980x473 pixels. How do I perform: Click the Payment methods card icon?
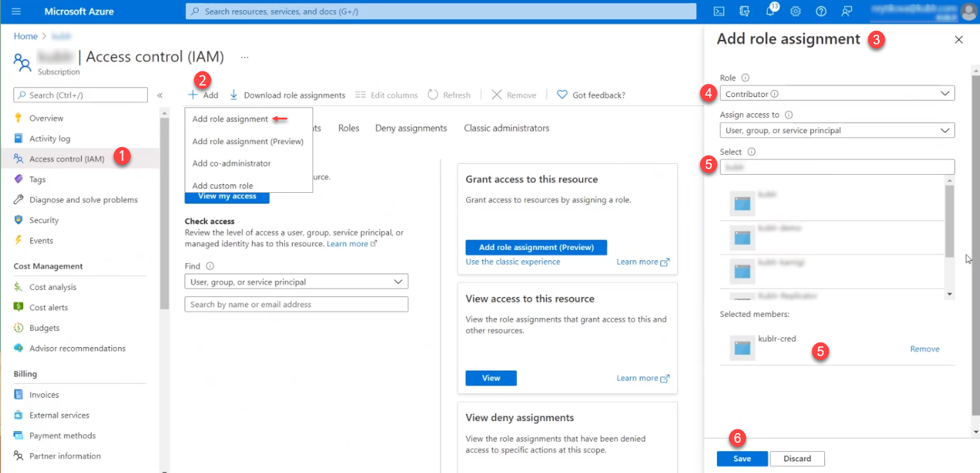(x=18, y=436)
